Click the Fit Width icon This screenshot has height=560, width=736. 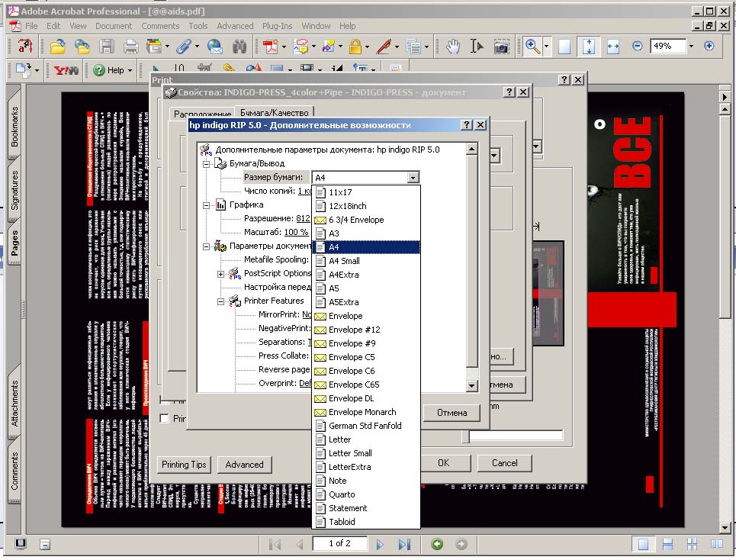(x=613, y=46)
